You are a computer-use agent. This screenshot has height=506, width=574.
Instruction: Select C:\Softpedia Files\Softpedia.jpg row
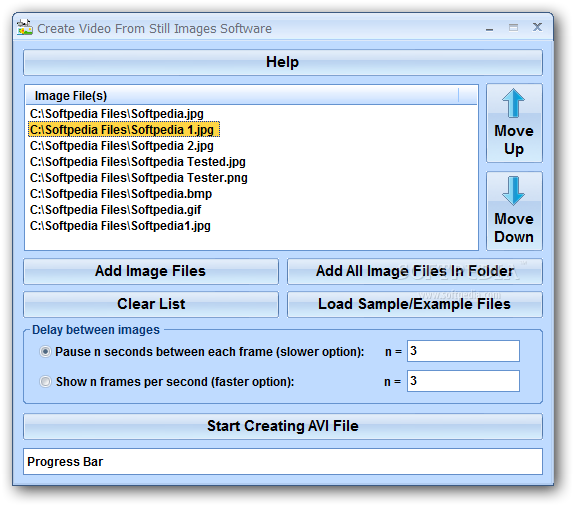coord(117,114)
